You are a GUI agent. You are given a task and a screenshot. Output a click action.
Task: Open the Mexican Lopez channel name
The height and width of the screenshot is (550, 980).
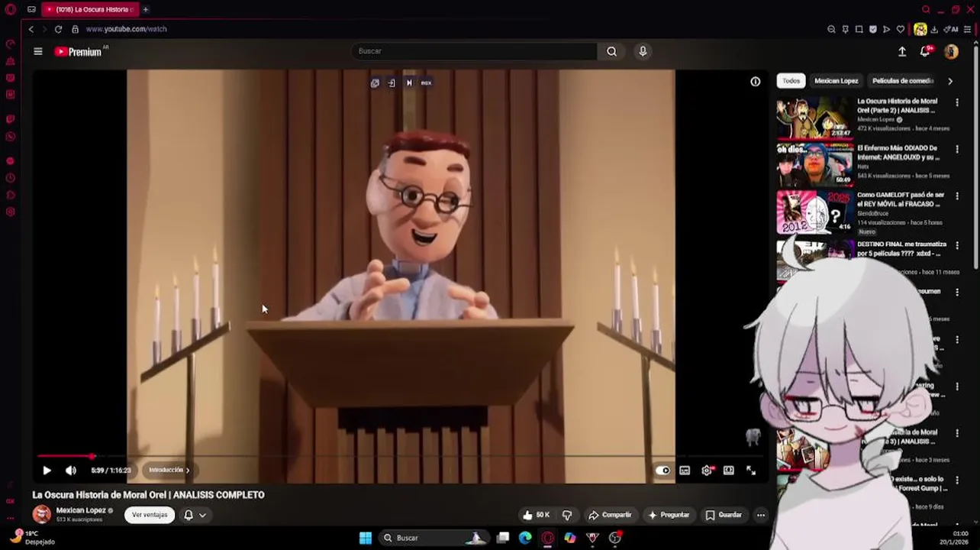click(x=80, y=510)
